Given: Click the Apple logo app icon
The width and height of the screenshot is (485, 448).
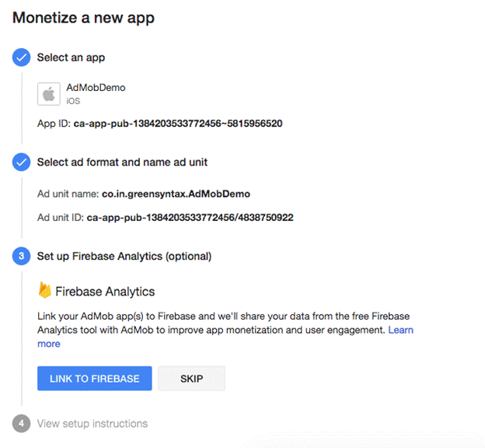Looking at the screenshot, I should click(49, 94).
